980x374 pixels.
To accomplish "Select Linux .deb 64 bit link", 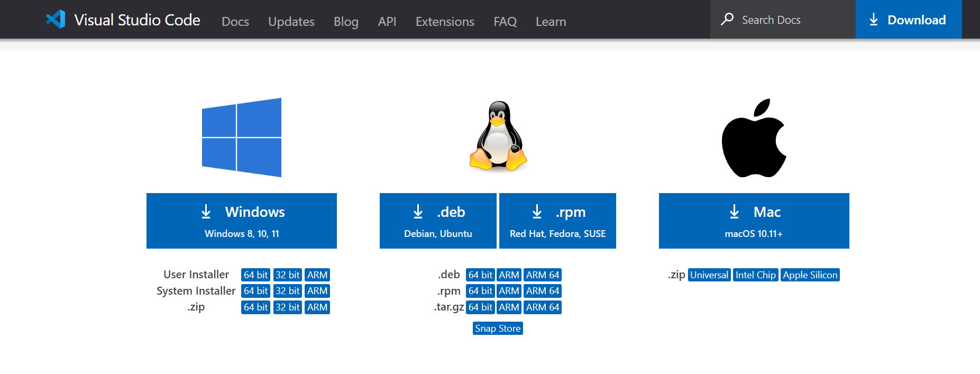I will coord(480,275).
